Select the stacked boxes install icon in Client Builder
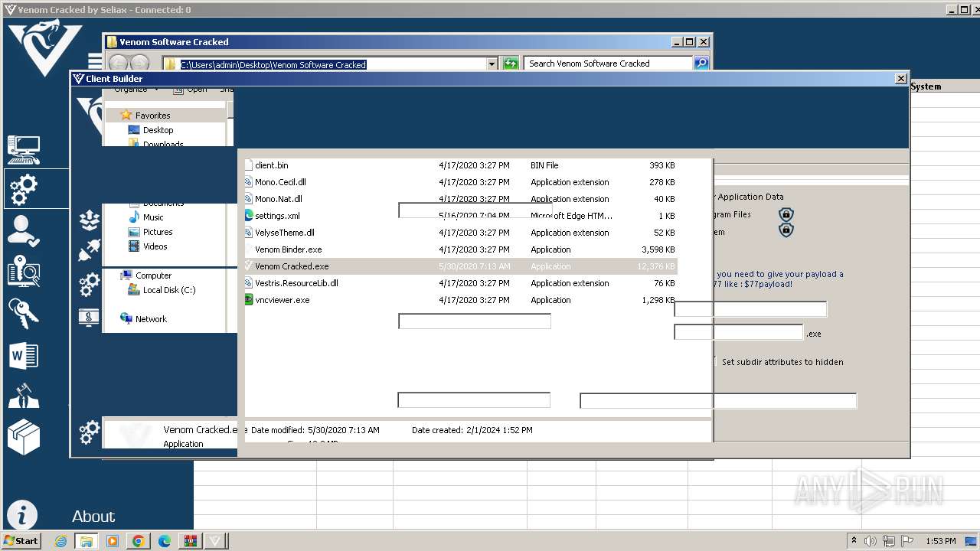Viewport: 980px width, 551px height. (x=90, y=220)
